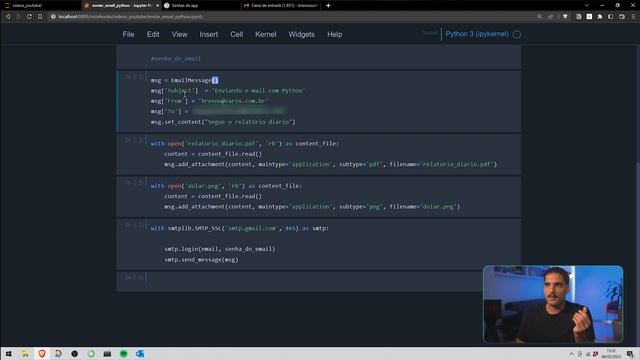Open the browser wallet icon
The image size is (640, 360).
pos(622,16)
